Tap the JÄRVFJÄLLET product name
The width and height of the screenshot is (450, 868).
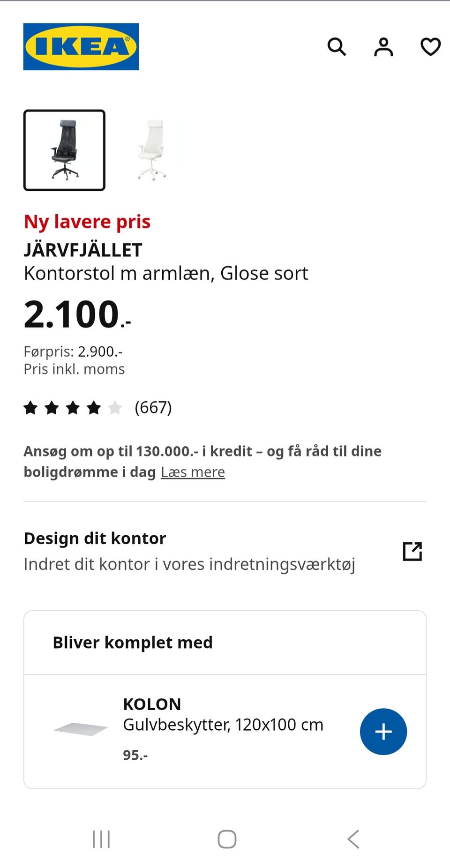click(83, 250)
